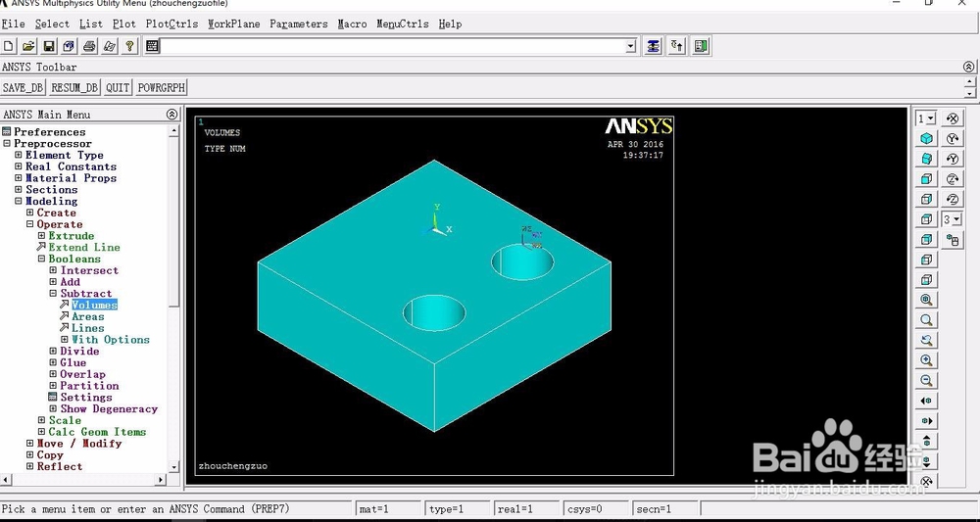This screenshot has width=980, height=522.
Task: Click the mat=1 status field
Action: [387, 509]
